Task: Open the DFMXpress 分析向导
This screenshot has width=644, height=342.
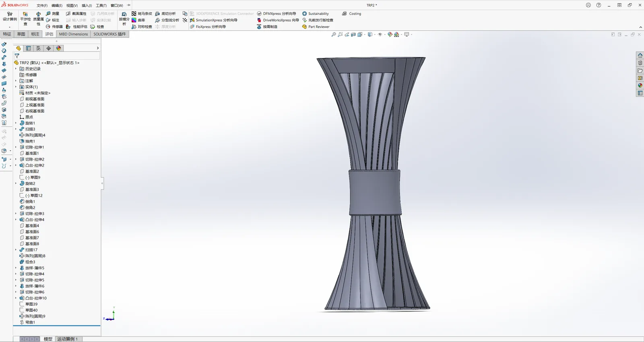Action: (277, 14)
